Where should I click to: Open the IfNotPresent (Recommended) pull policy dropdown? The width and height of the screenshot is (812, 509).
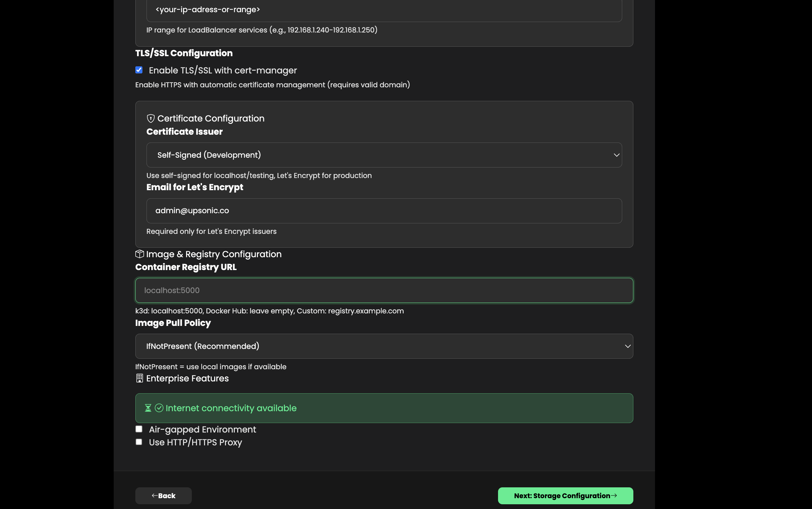click(x=384, y=346)
